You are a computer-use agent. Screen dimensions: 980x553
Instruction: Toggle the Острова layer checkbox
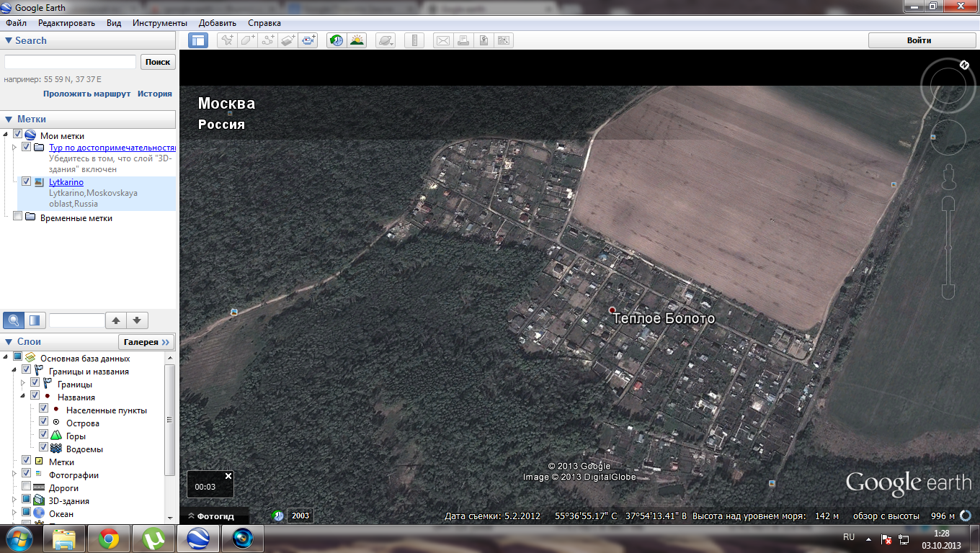coord(43,422)
